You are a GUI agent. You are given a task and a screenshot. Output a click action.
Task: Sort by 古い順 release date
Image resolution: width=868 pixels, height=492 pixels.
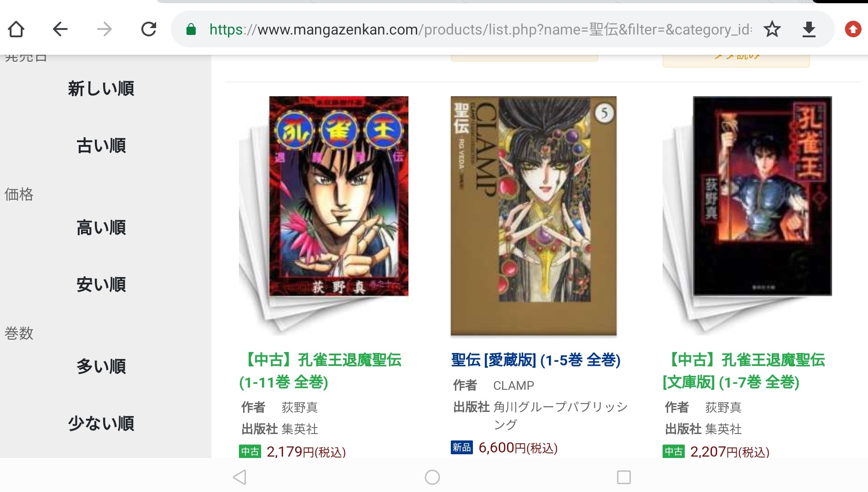101,145
